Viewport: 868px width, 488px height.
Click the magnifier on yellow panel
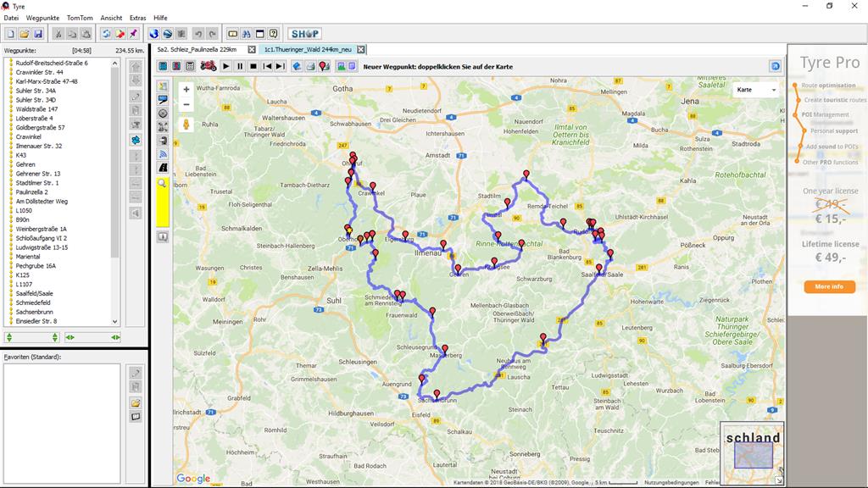pos(162,183)
